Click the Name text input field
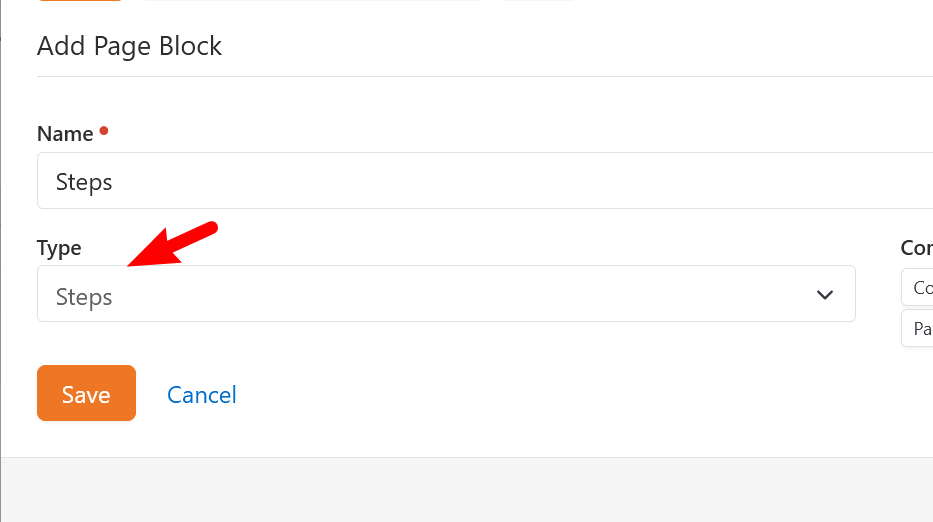Image resolution: width=933 pixels, height=522 pixels. [480, 181]
